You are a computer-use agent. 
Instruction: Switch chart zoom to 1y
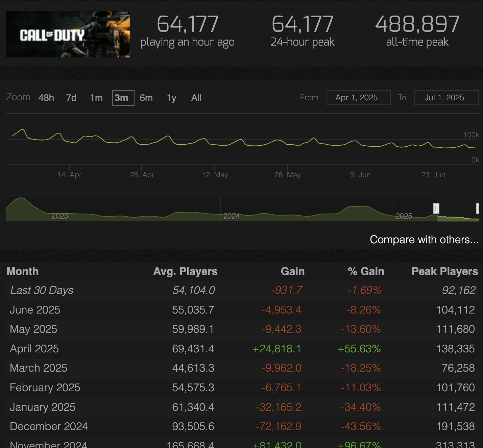point(172,98)
